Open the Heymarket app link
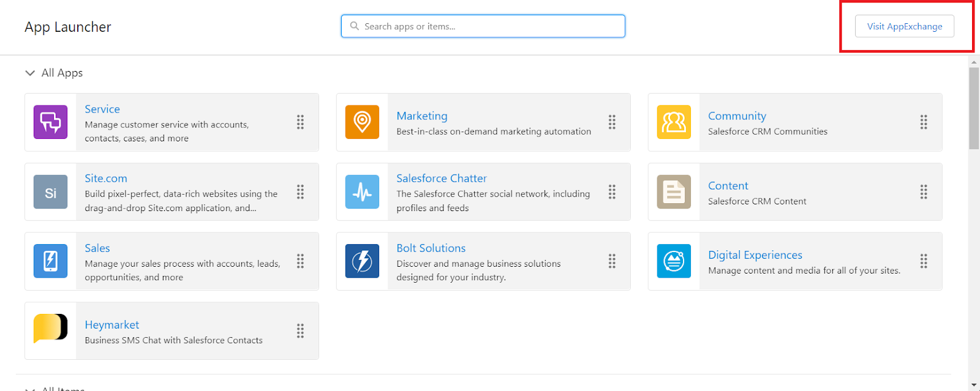 coord(112,324)
